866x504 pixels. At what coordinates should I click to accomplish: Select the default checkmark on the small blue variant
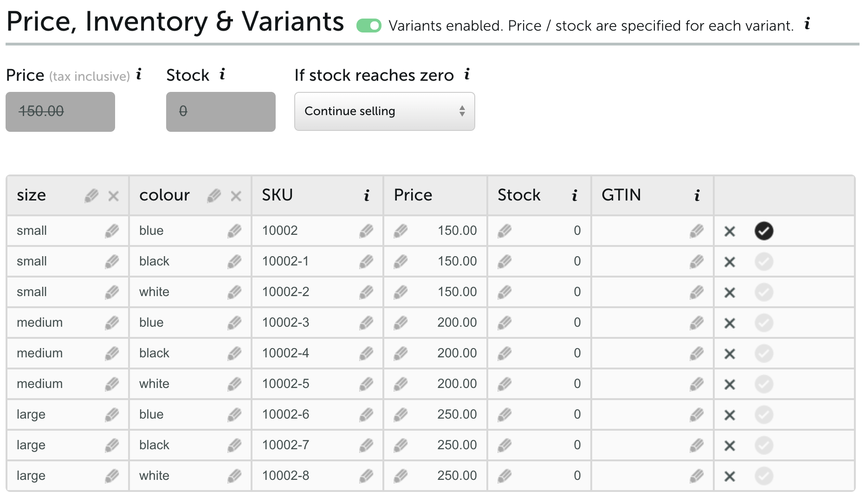764,231
